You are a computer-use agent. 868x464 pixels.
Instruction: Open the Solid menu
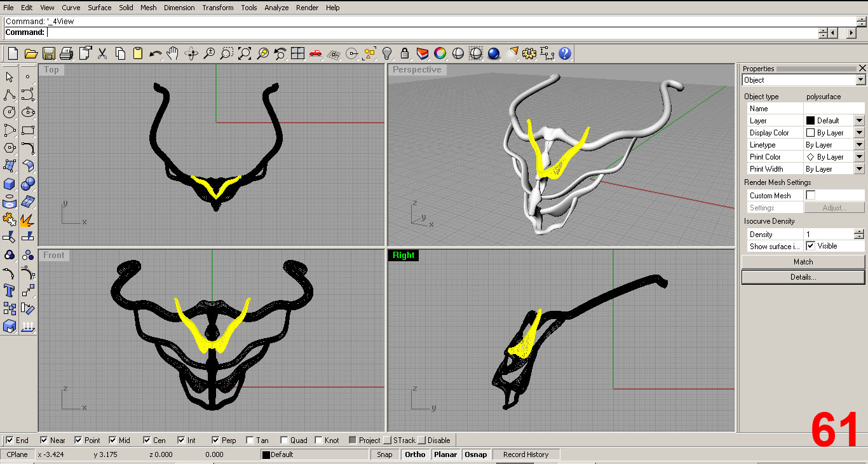click(126, 8)
